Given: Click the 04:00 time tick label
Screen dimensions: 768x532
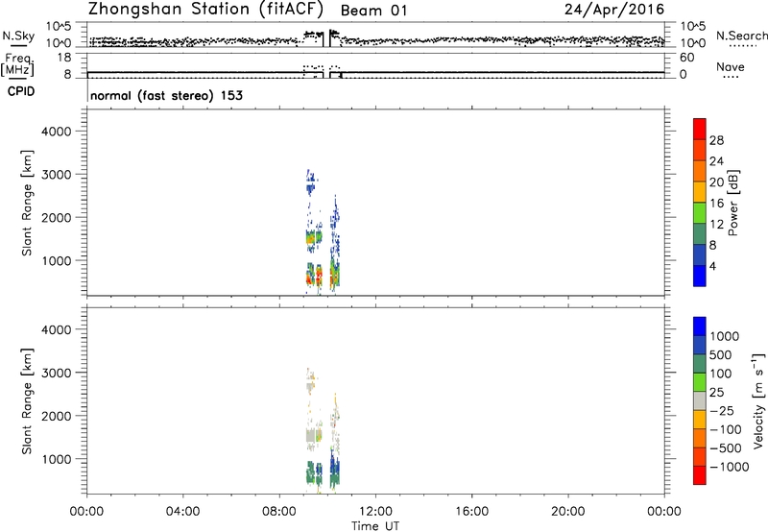Looking at the screenshot, I should click(x=182, y=512).
